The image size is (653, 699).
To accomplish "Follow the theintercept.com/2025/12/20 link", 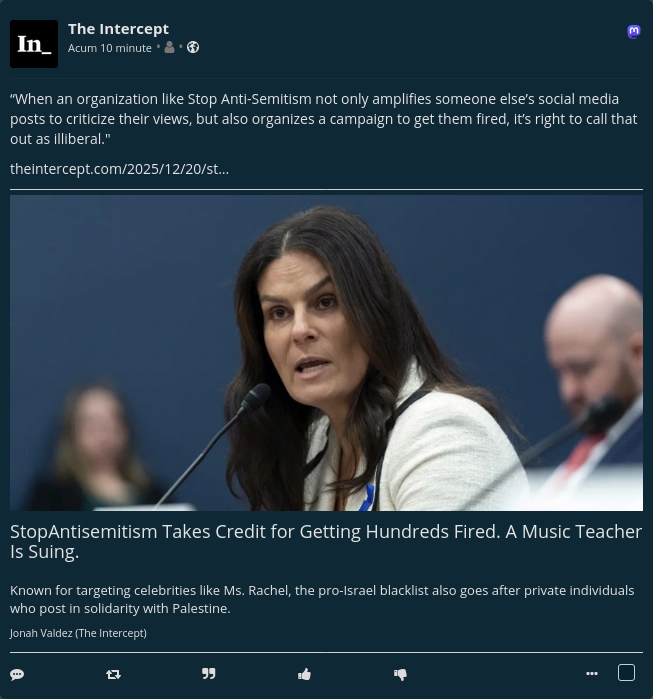I will coord(119,169).
